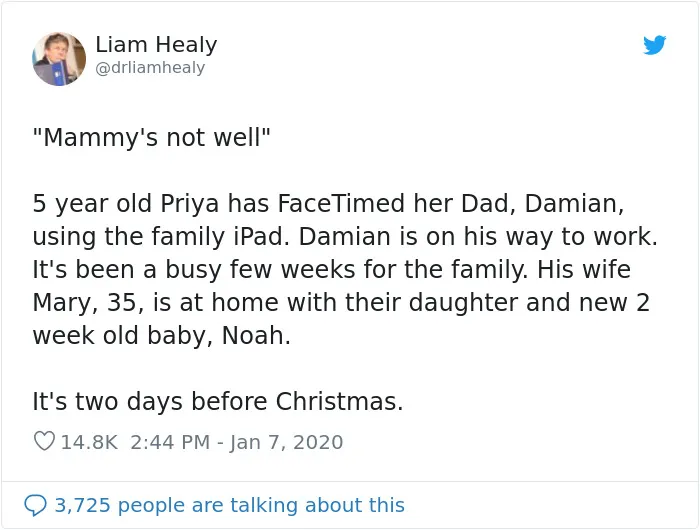The height and width of the screenshot is (530, 700).
Task: Click the @drliamhealy handle
Action: tap(150, 68)
